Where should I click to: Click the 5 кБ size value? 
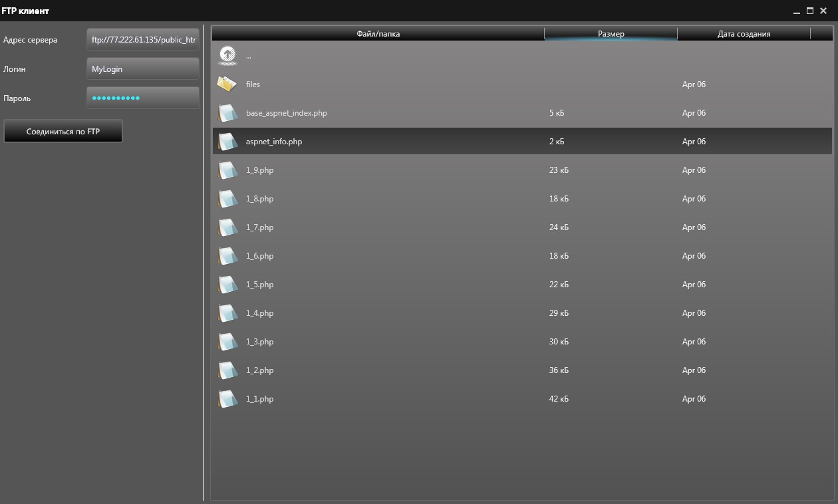(557, 113)
